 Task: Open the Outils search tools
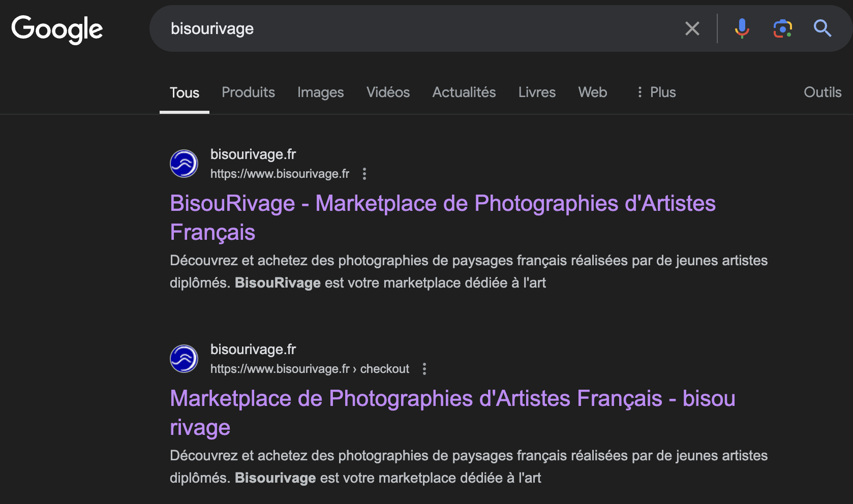822,92
